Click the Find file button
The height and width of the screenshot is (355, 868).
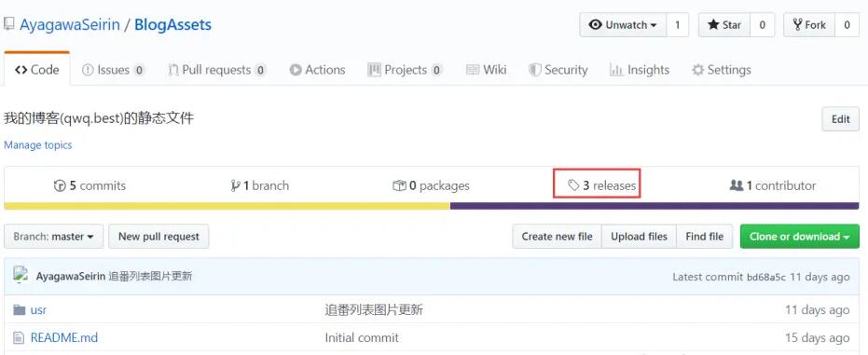pyautogui.click(x=704, y=236)
